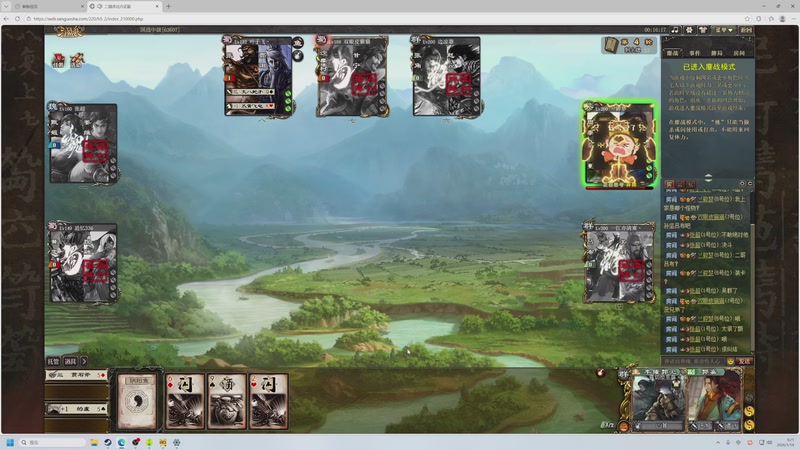Click the 发送 send button
Screen dimensions: 800x450
744,361
